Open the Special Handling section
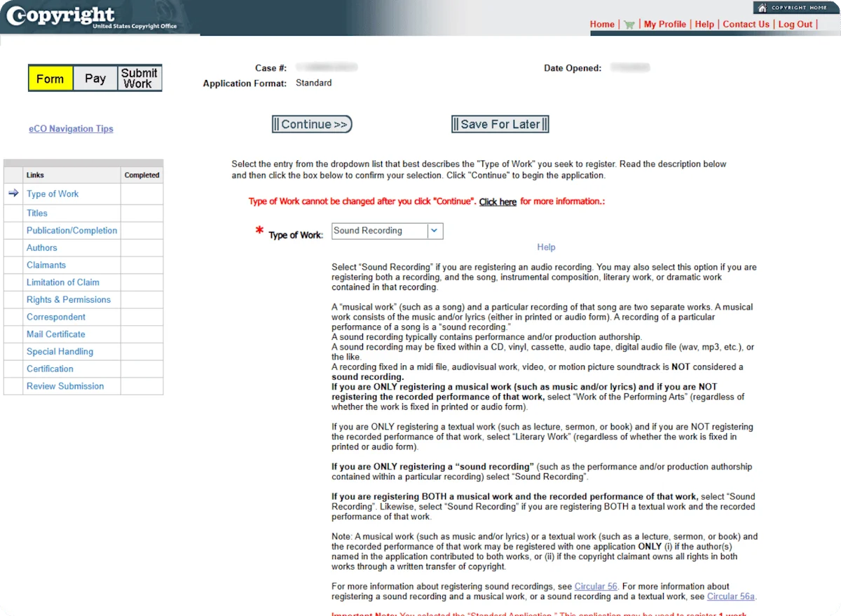 click(x=60, y=351)
